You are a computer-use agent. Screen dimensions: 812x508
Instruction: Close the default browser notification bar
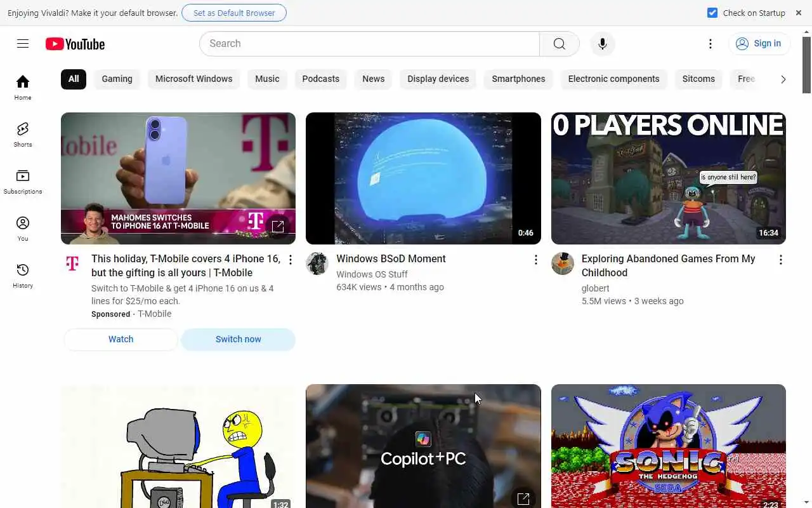pos(799,13)
